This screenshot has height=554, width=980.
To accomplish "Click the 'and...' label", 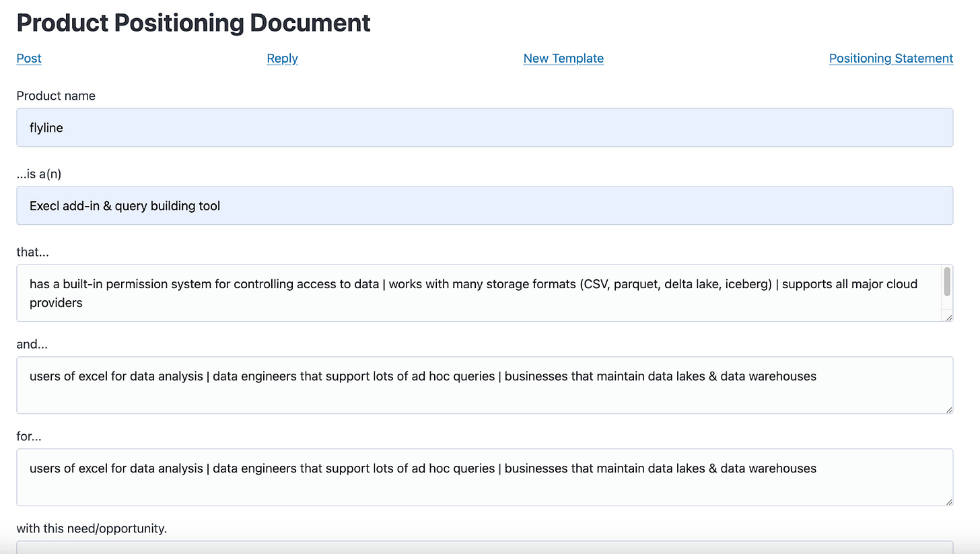I will [x=30, y=344].
